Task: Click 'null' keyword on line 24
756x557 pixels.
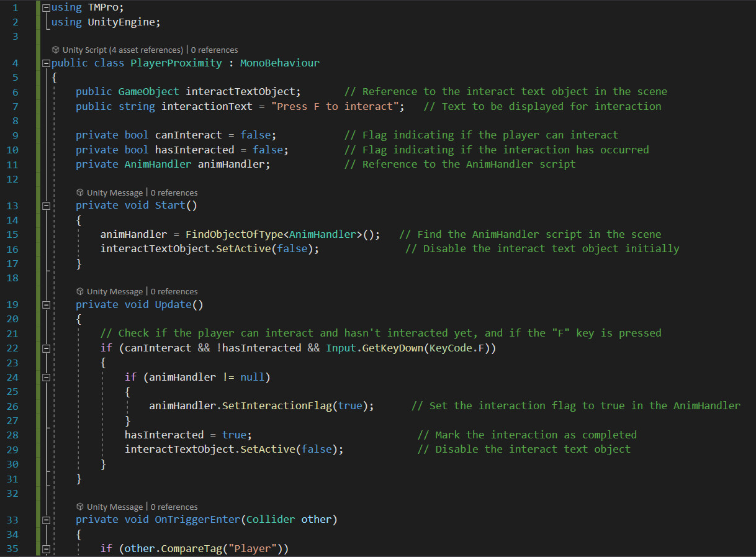Action: point(253,377)
